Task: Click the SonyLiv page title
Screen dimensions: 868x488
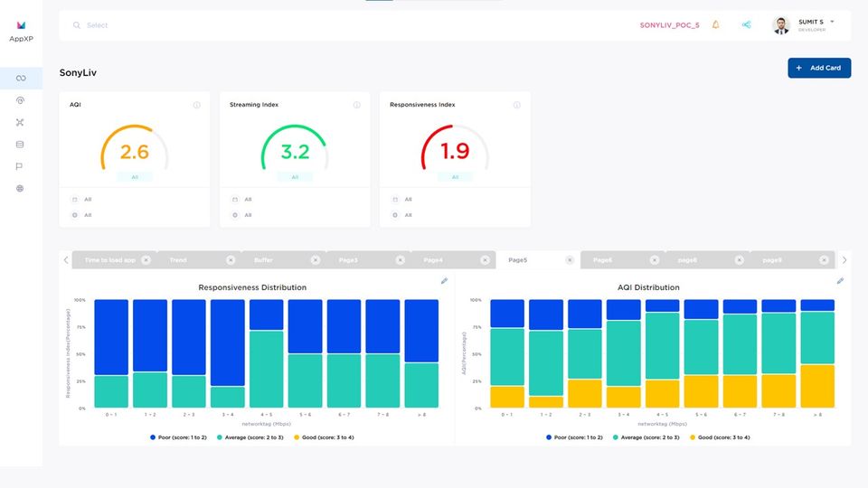Action: click(78, 72)
